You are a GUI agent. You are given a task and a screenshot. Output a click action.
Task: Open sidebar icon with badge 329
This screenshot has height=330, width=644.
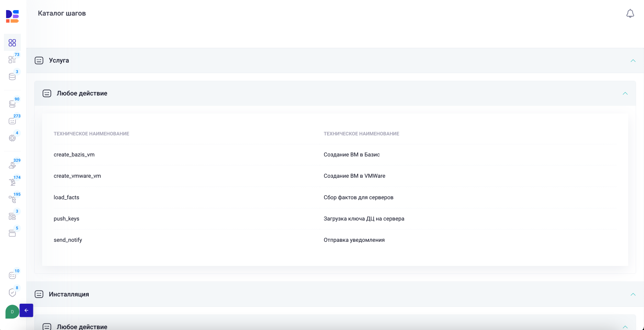click(x=12, y=165)
